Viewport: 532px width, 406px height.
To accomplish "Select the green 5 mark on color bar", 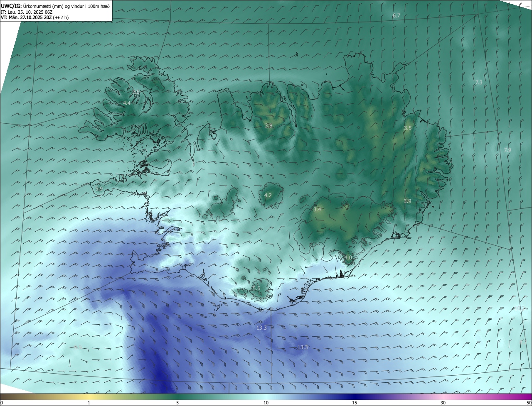I will pyautogui.click(x=177, y=403).
